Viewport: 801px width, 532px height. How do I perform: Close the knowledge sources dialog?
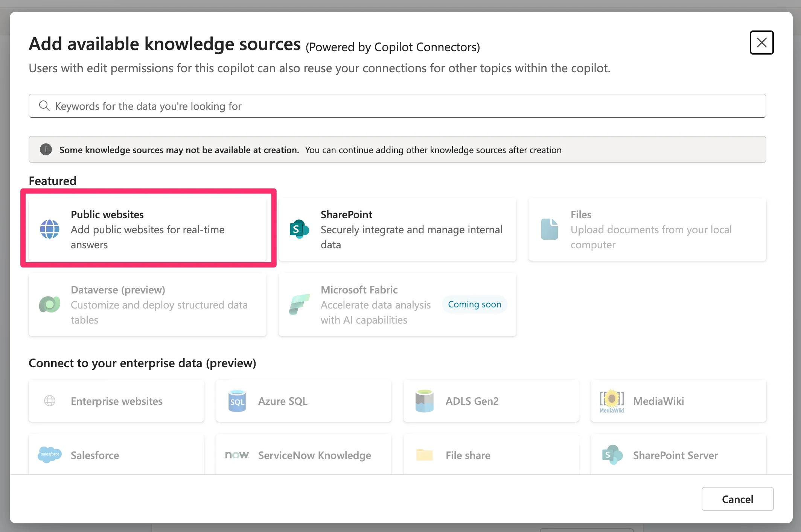(761, 43)
